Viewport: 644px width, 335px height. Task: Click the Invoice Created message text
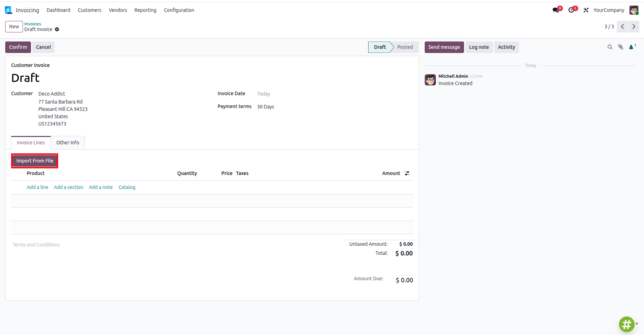tap(455, 83)
